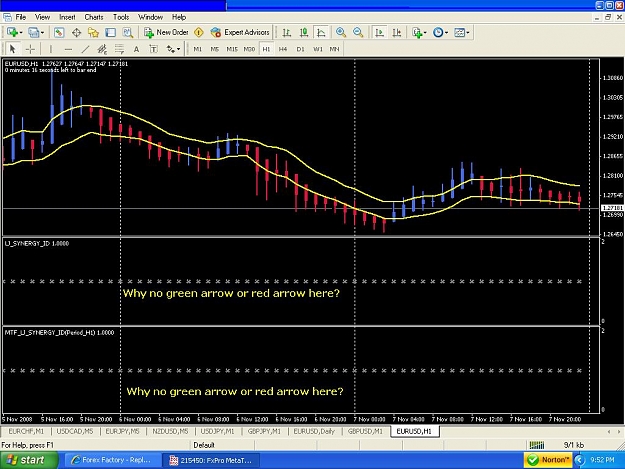Viewport: 625px width, 469px height.
Task: Select the Cursor arrow tool
Action: click(12, 49)
